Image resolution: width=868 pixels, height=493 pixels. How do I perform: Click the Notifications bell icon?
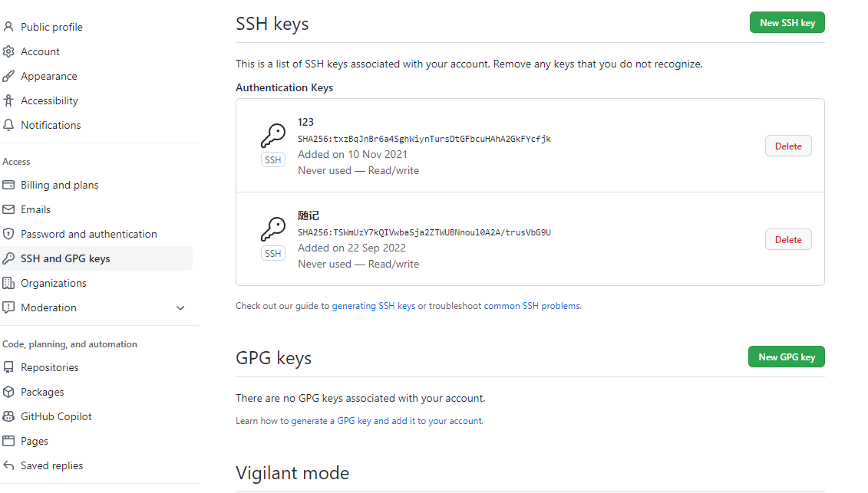[x=8, y=125]
